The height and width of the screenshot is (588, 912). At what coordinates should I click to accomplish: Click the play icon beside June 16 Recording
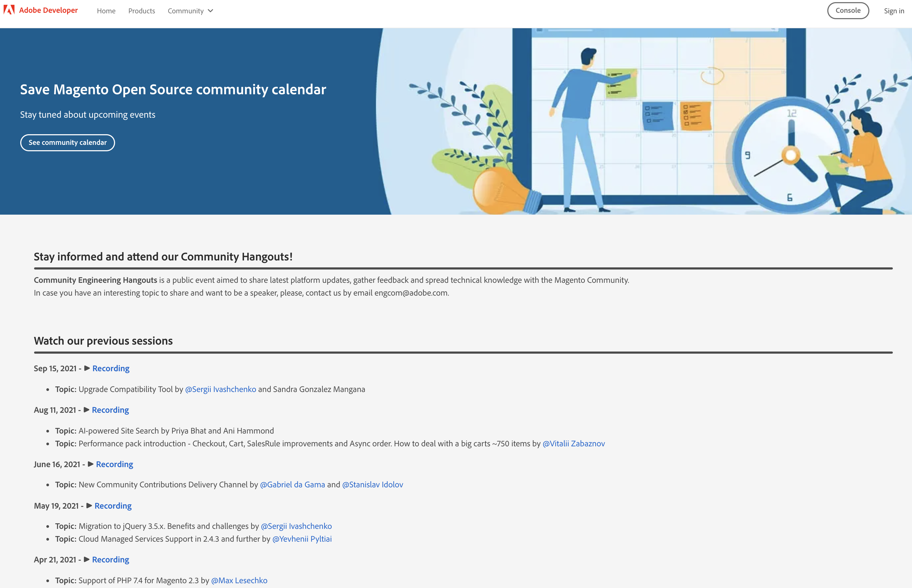91,464
